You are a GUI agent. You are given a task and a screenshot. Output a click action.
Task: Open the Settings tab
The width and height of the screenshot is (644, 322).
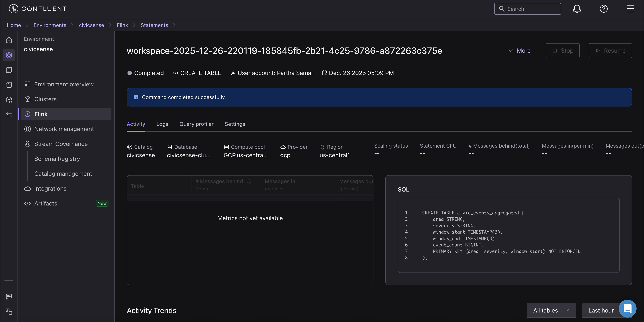click(x=235, y=124)
